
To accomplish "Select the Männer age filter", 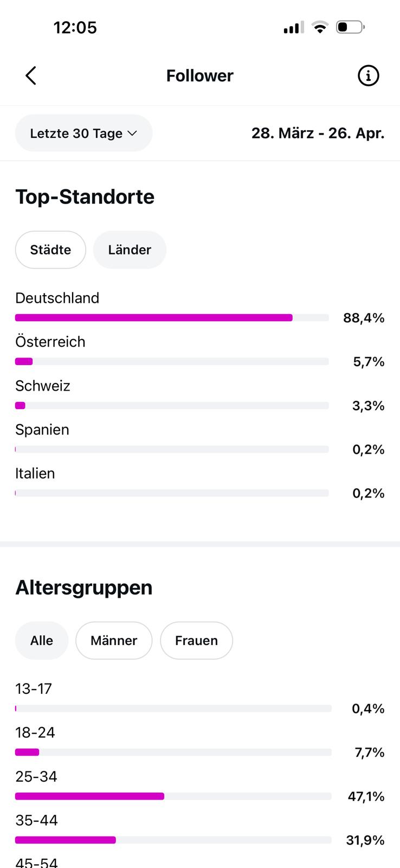I will (114, 641).
